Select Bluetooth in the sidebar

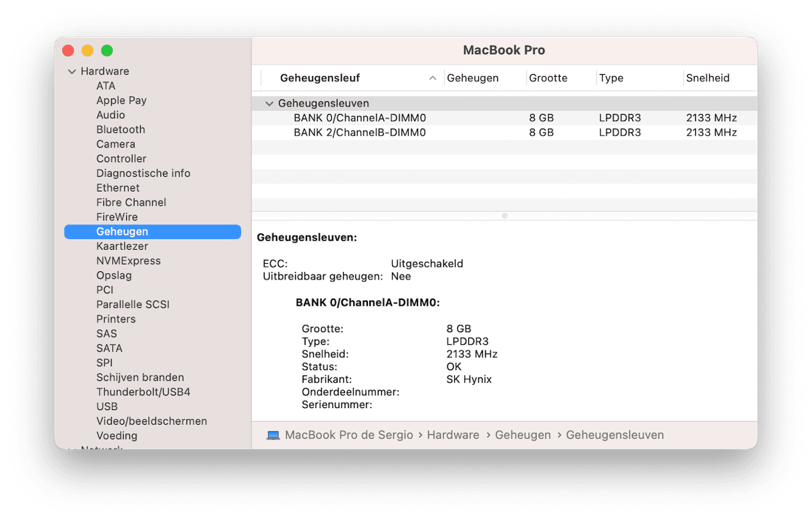tap(120, 130)
